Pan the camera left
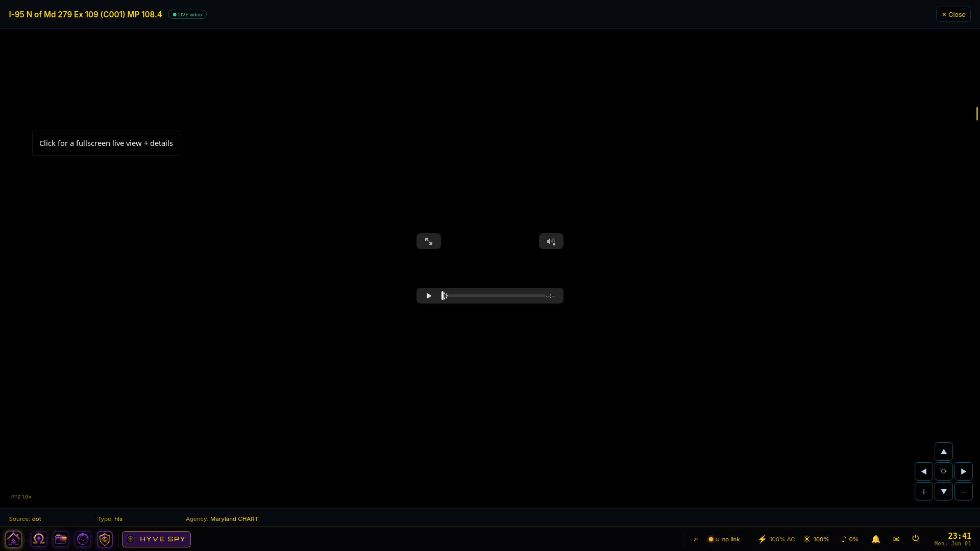Image resolution: width=980 pixels, height=551 pixels. tap(924, 471)
